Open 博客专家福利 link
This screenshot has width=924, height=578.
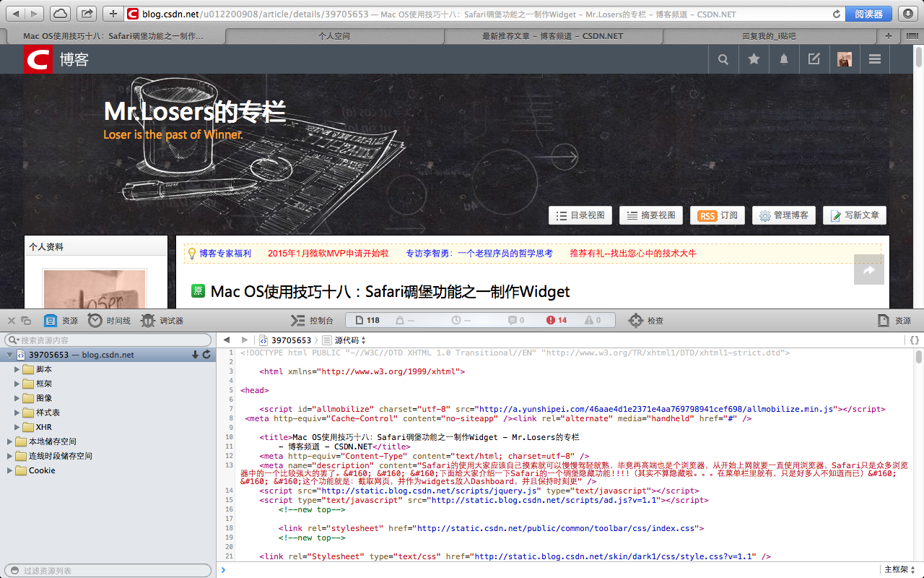point(225,254)
